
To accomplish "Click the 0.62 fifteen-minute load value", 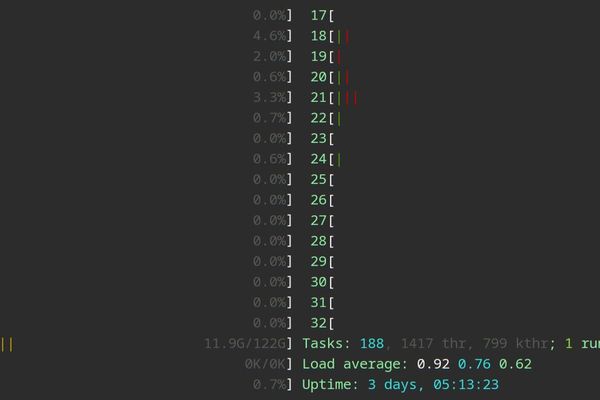I will click(515, 364).
